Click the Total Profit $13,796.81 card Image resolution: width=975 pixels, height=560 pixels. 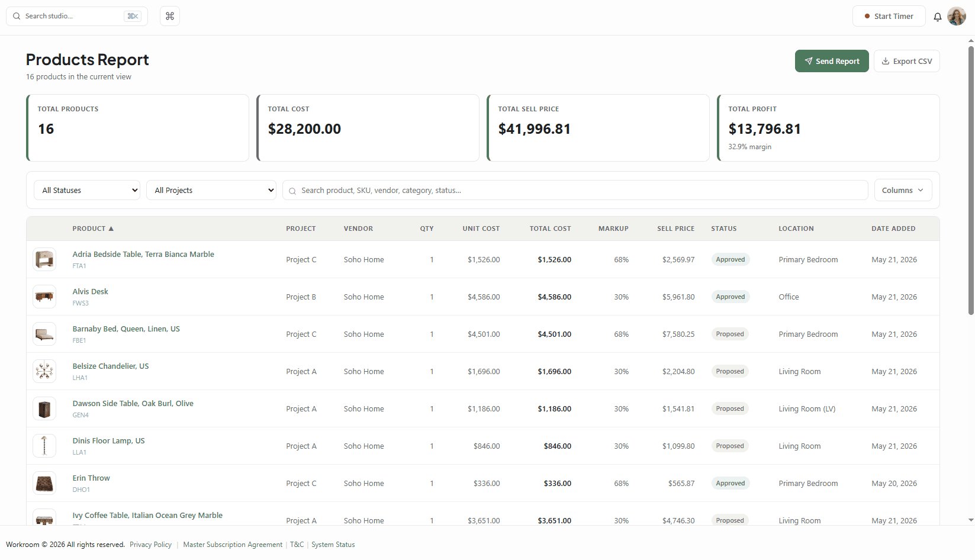(x=828, y=128)
